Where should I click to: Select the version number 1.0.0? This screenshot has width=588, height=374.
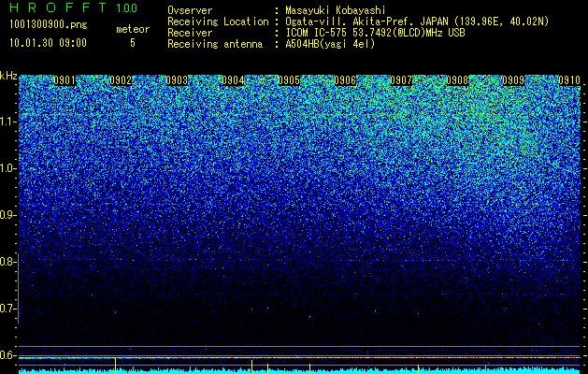point(126,8)
